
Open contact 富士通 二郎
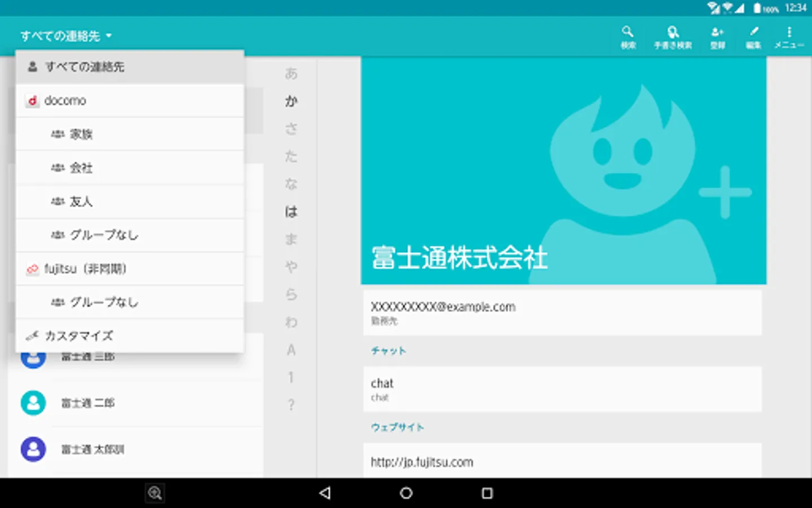(x=135, y=403)
